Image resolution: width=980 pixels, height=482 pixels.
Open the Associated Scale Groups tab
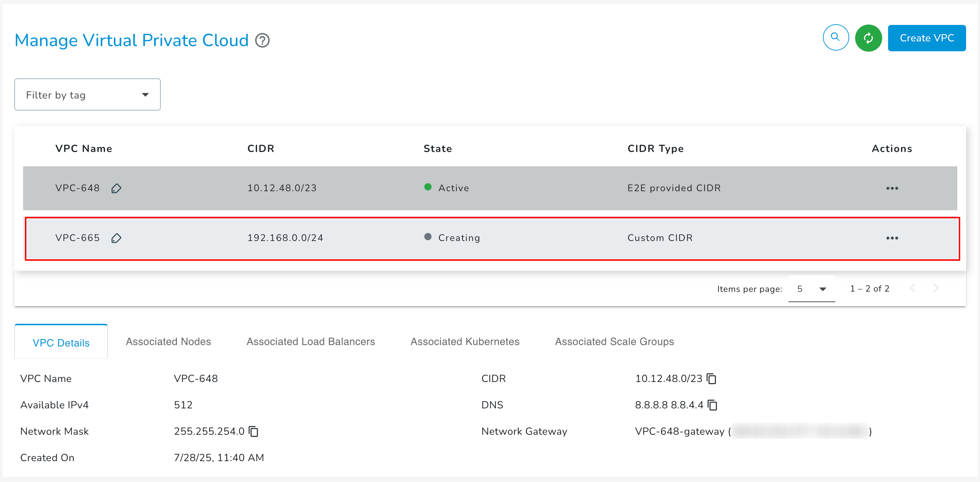tap(614, 341)
